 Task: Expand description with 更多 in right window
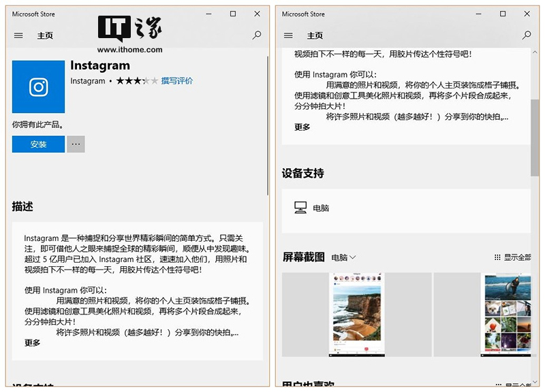coord(302,127)
